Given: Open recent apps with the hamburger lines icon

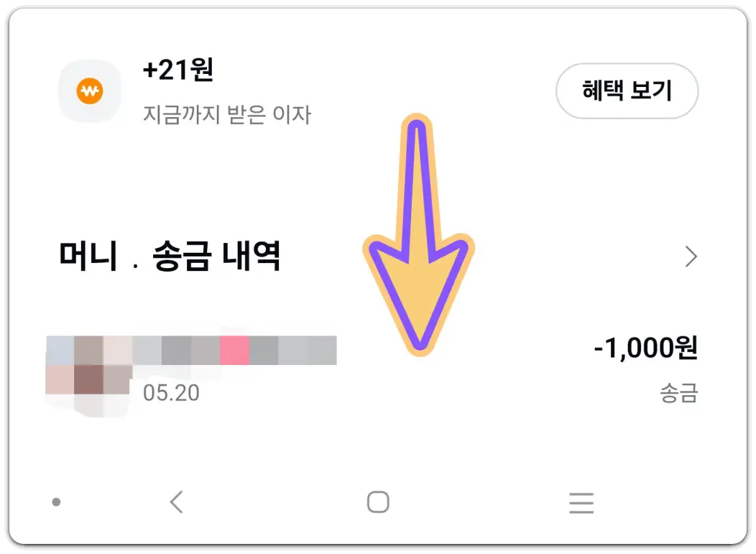Looking at the screenshot, I should tap(581, 502).
